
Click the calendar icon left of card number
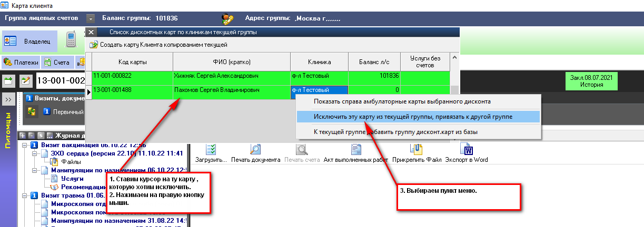[9, 81]
